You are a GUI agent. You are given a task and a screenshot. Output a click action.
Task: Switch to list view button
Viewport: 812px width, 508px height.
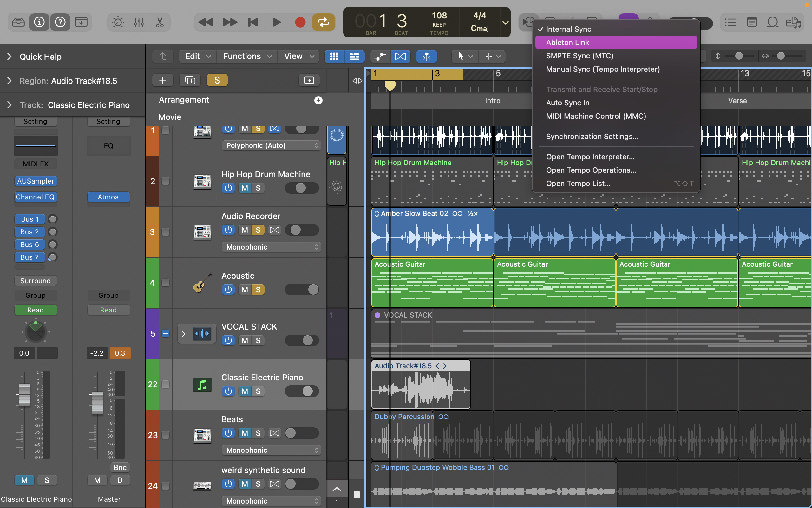(x=354, y=57)
